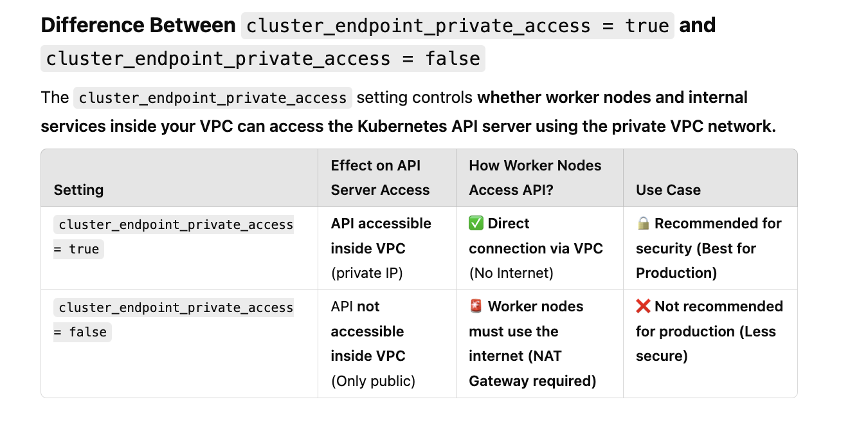Click the red X emoji beside Not recommended
Image resolution: width=868 pixels, height=422 pixels.
click(643, 307)
